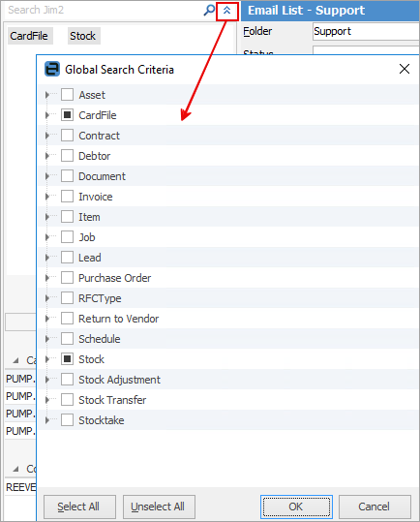Expand the CardFile tree node
Screen dimensions: 420x522
(47, 115)
